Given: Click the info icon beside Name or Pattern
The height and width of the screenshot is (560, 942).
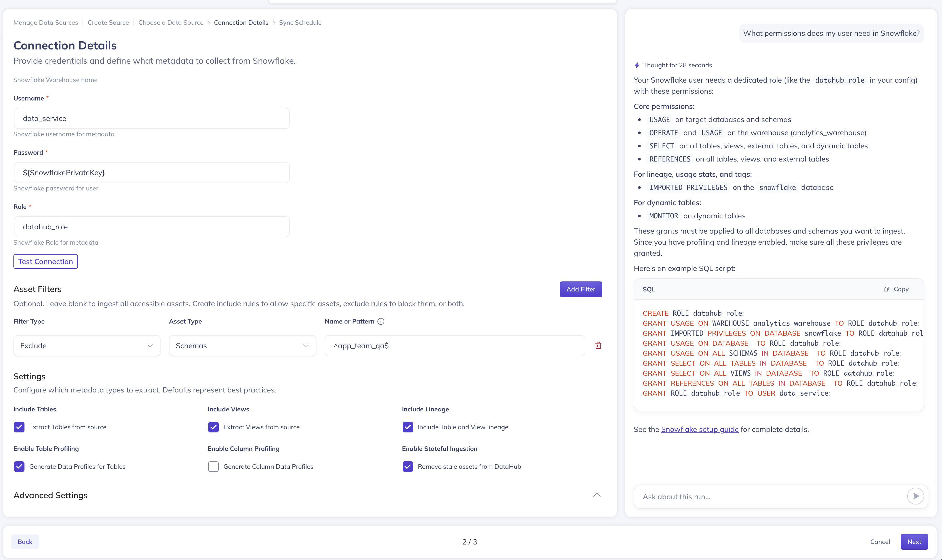Looking at the screenshot, I should (x=381, y=321).
